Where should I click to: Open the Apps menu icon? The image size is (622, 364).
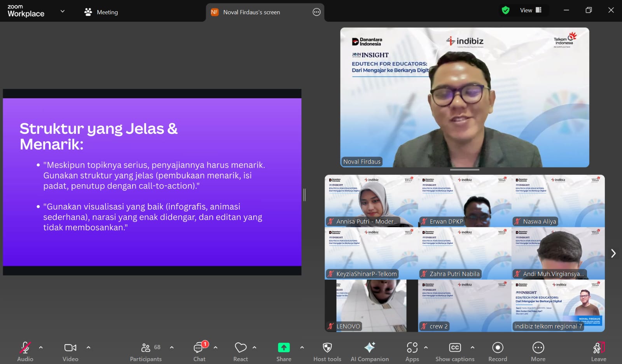click(x=412, y=352)
